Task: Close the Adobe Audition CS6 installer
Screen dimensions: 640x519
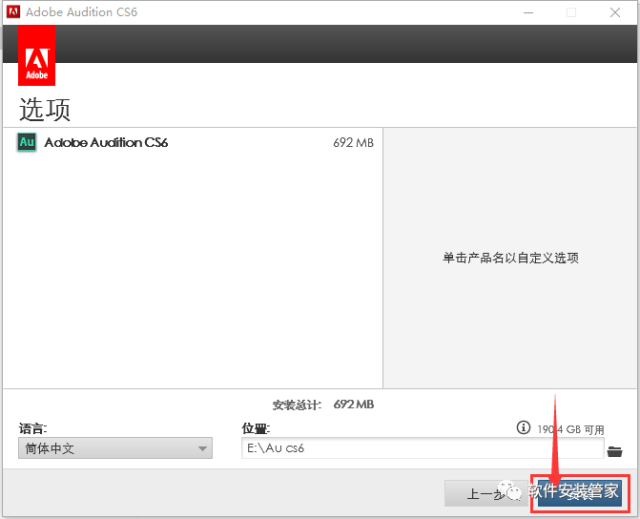Action: coord(616,12)
